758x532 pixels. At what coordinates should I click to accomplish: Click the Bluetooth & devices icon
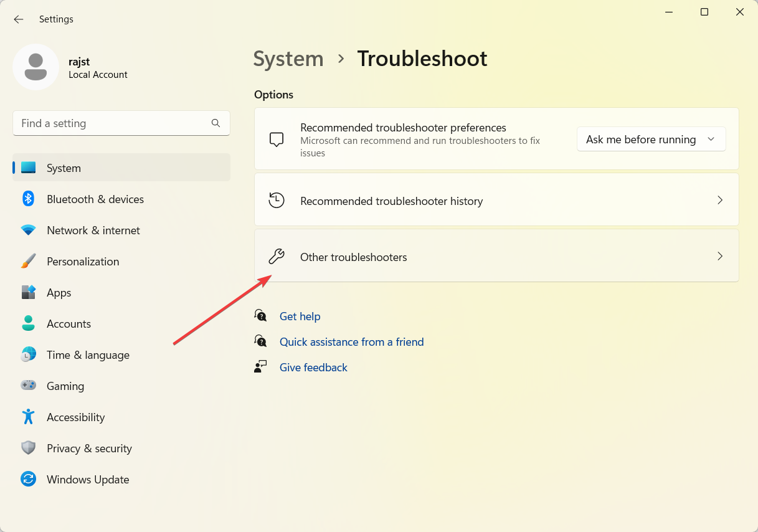pyautogui.click(x=28, y=199)
